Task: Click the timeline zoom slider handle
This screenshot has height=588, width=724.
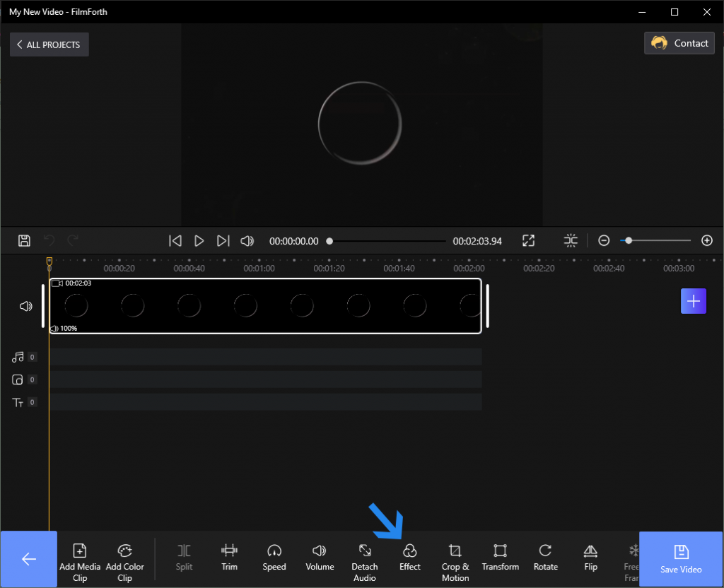Action: (629, 240)
